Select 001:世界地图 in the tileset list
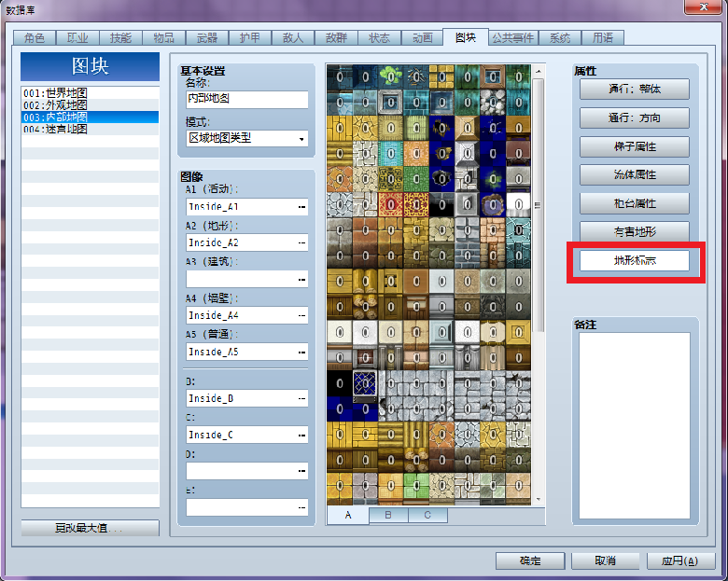The width and height of the screenshot is (728, 581). pos(91,93)
